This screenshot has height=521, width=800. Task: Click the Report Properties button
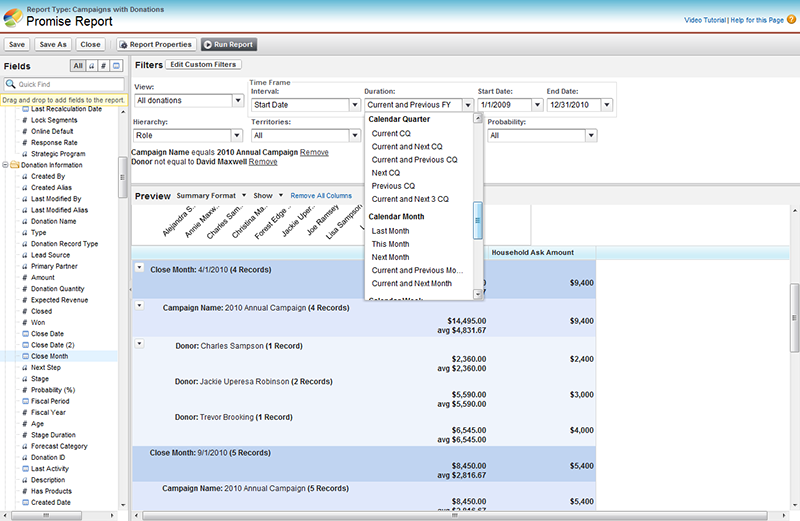155,44
